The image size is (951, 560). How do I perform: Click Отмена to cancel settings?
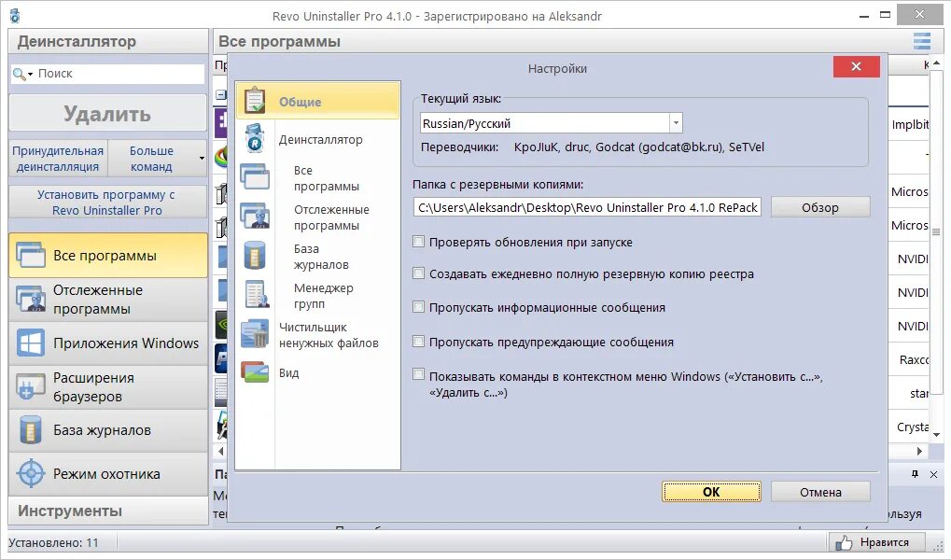(820, 492)
